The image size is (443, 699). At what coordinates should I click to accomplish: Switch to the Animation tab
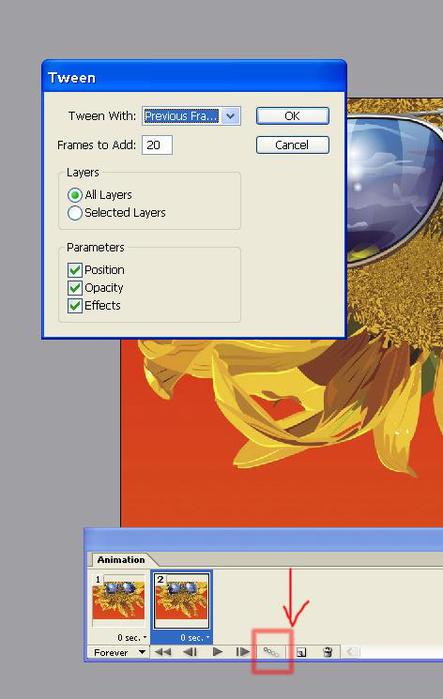coord(121,560)
